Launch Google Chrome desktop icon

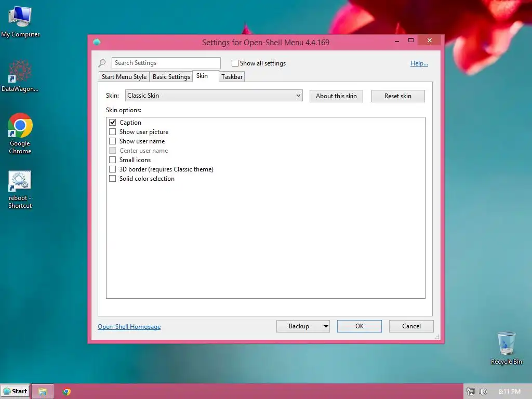tap(20, 134)
